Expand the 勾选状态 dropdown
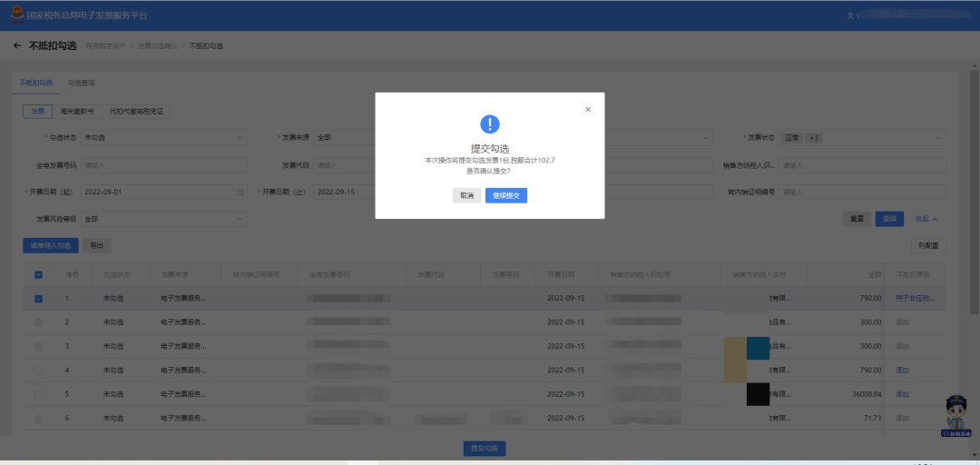 163,138
